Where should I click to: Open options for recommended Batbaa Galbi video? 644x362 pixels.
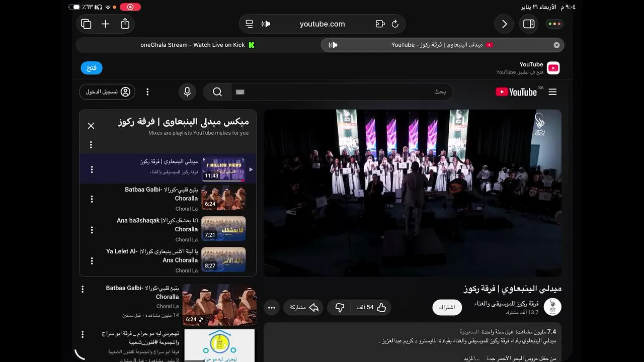pos(83,289)
